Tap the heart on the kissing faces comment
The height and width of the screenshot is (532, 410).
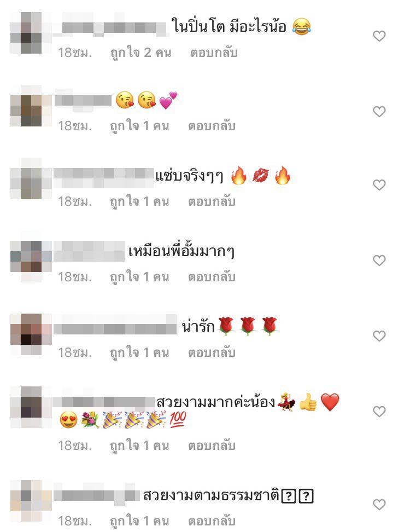point(379,112)
